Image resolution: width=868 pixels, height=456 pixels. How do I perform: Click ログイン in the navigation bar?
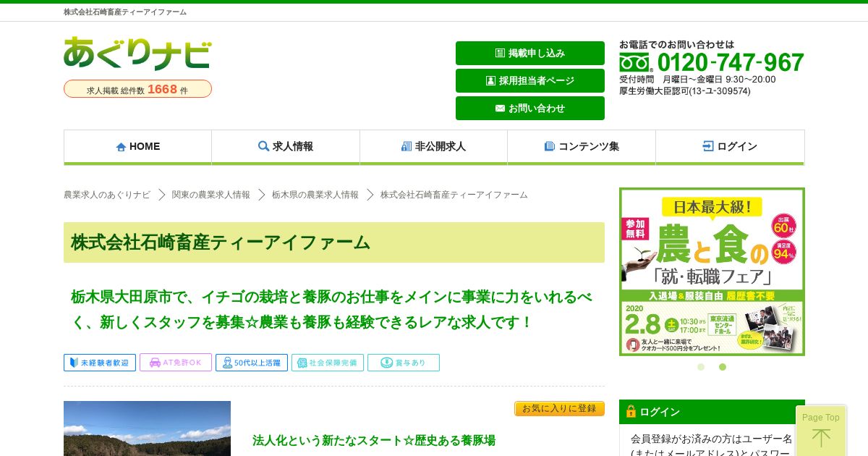[x=730, y=147]
